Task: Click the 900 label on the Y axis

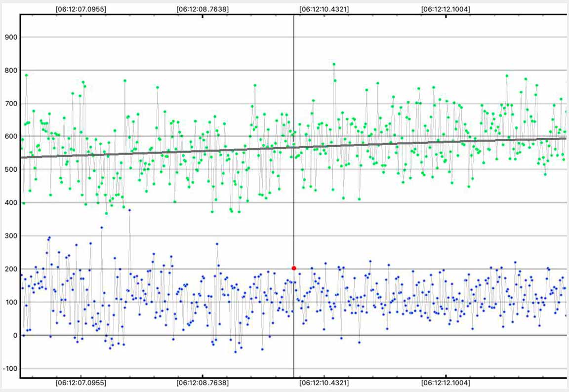Action: tap(11, 37)
